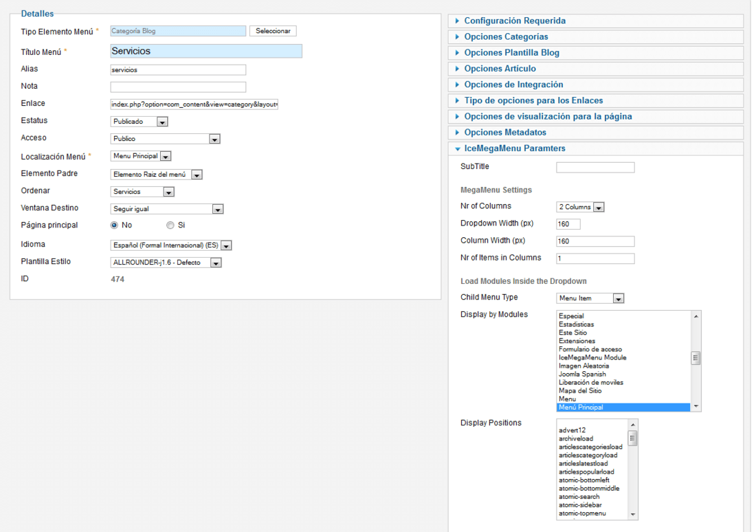Click the Display Positions scrollbar thumb

pyautogui.click(x=632, y=439)
